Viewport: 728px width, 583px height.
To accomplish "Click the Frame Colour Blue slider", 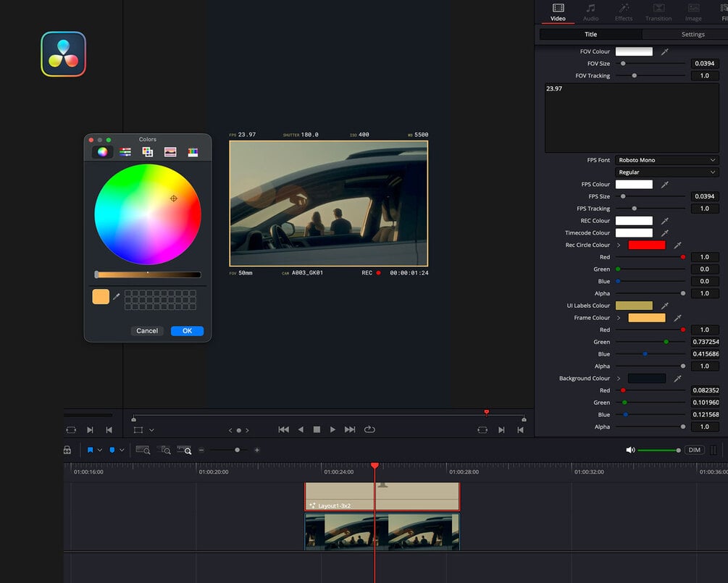I will click(x=650, y=354).
